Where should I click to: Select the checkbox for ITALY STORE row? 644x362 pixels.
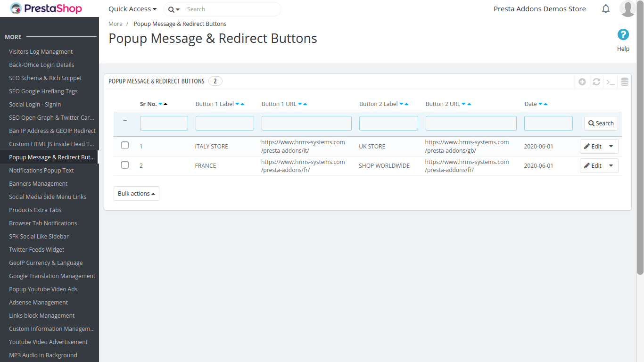click(x=125, y=146)
